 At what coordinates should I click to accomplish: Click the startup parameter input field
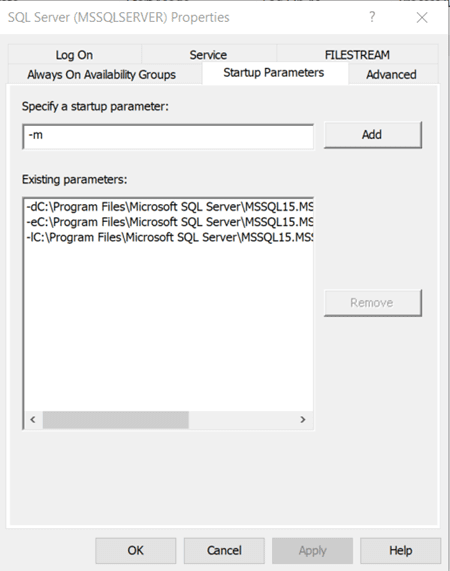click(168, 137)
